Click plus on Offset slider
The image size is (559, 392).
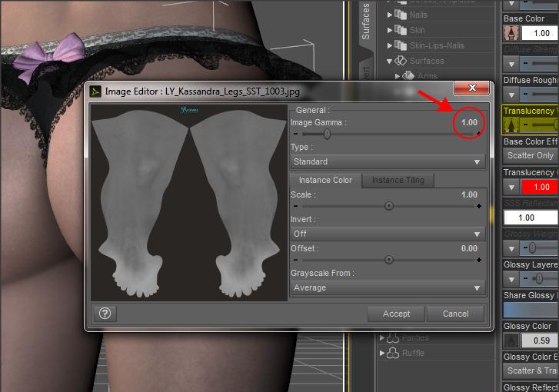(479, 260)
